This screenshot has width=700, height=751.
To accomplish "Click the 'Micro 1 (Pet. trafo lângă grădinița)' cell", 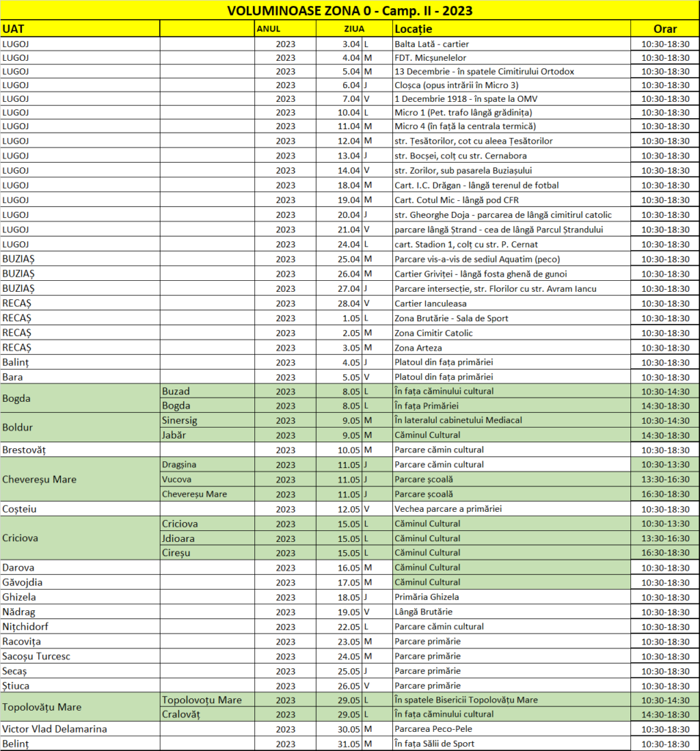I will [x=511, y=112].
